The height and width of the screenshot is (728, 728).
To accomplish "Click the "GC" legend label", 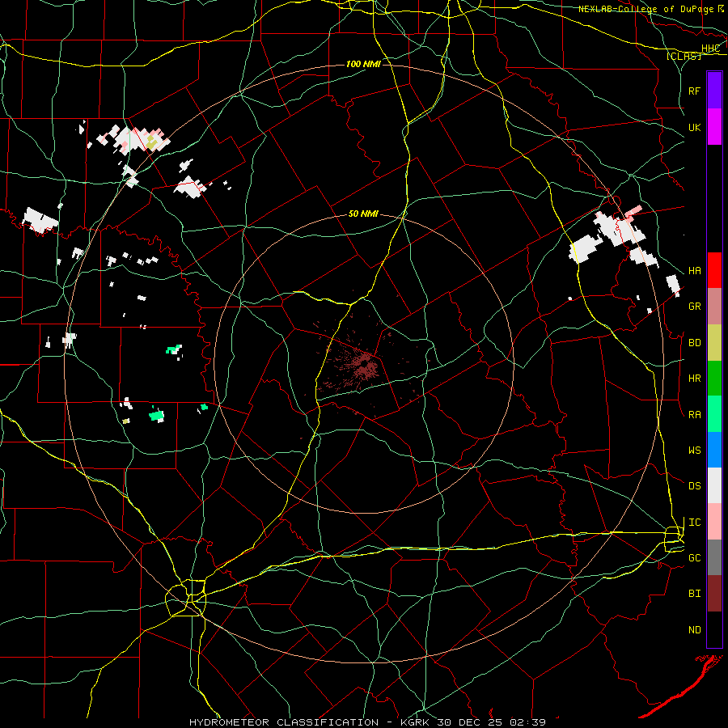I will (x=694, y=558).
